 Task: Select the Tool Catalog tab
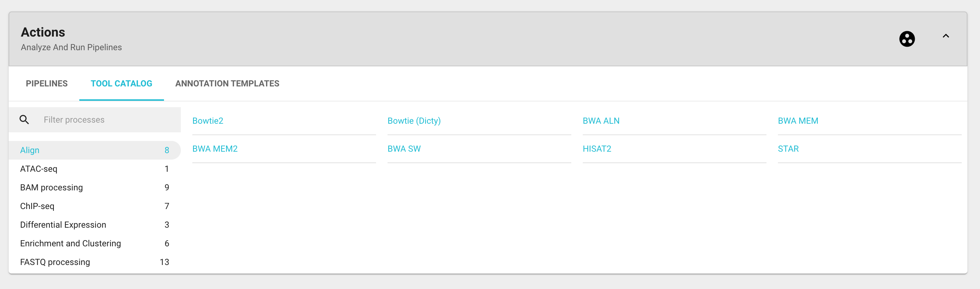pyautogui.click(x=121, y=84)
